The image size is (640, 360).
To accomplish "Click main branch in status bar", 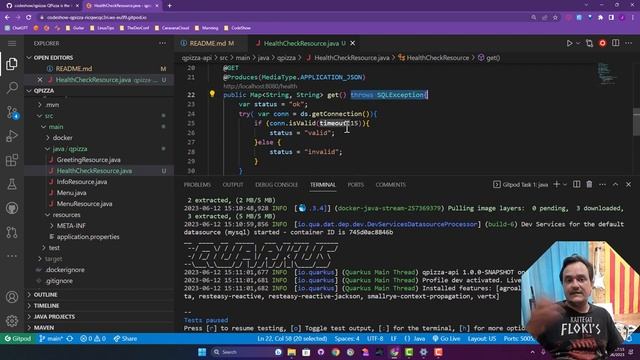I will point(52,339).
